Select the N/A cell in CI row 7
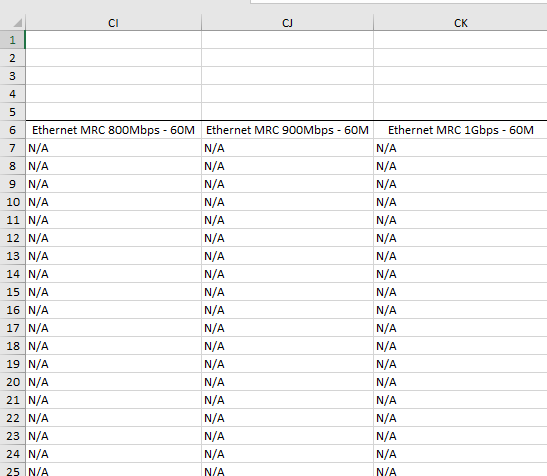Image resolution: width=547 pixels, height=476 pixels. click(x=113, y=148)
